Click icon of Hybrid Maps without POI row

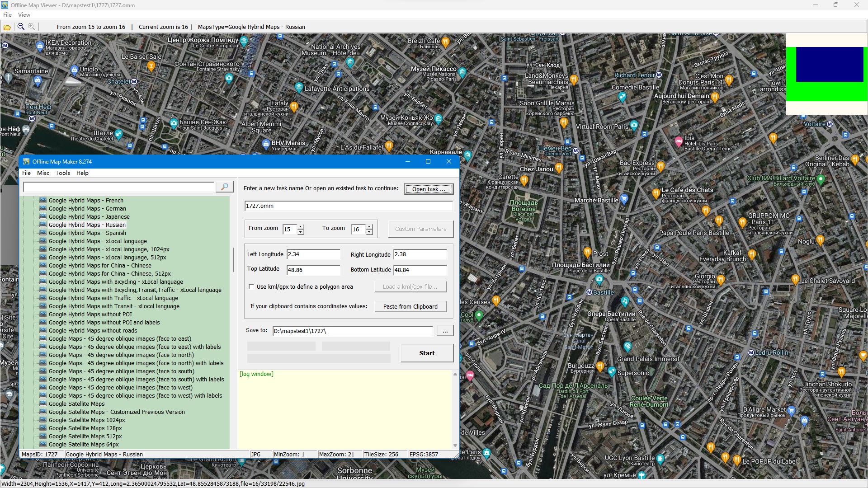click(43, 314)
